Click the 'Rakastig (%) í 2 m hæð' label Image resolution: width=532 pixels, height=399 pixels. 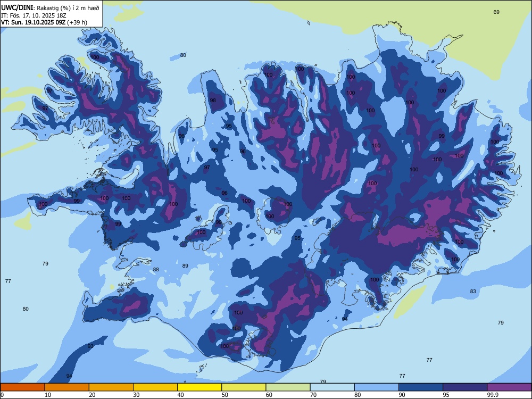tap(68, 8)
